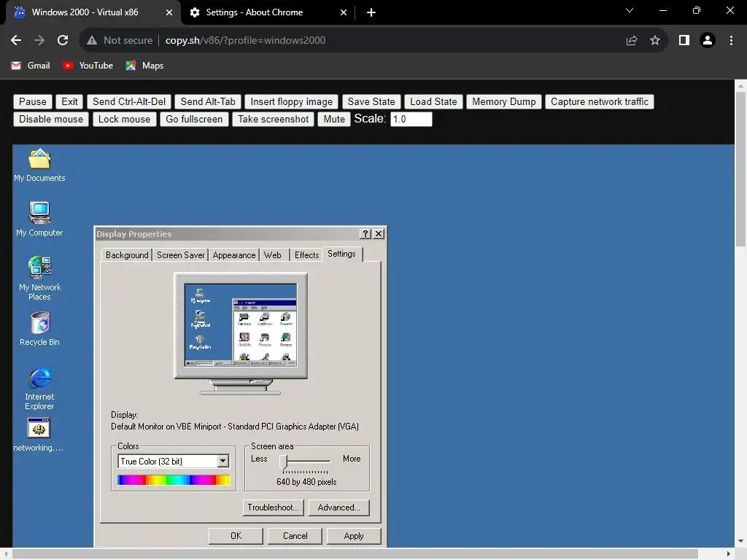Open the YouTube bookmark
The image size is (747, 560).
click(88, 66)
